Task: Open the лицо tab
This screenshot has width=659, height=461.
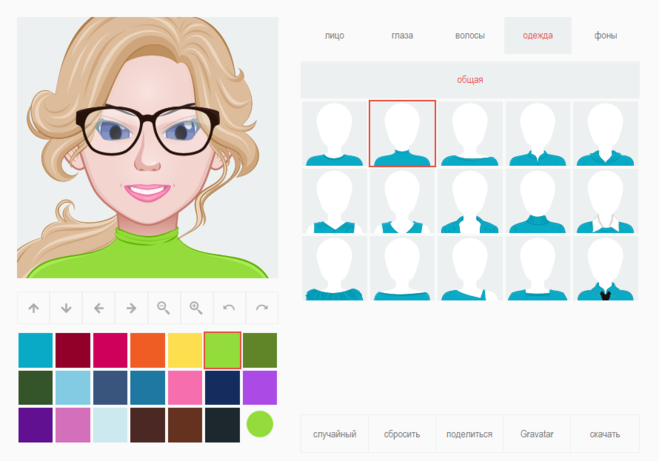Action: point(334,36)
